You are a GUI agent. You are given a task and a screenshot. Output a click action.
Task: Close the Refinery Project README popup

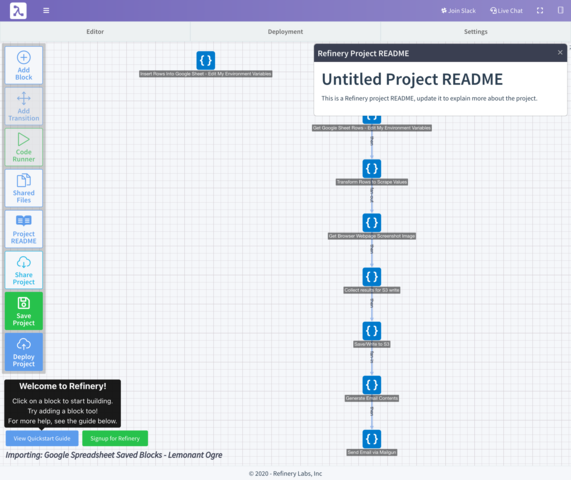click(560, 52)
